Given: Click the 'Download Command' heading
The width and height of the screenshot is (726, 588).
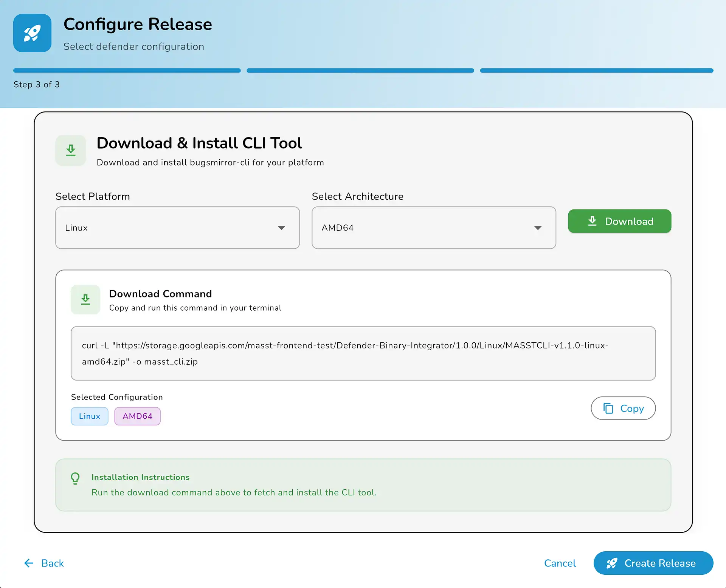Looking at the screenshot, I should 160,294.
